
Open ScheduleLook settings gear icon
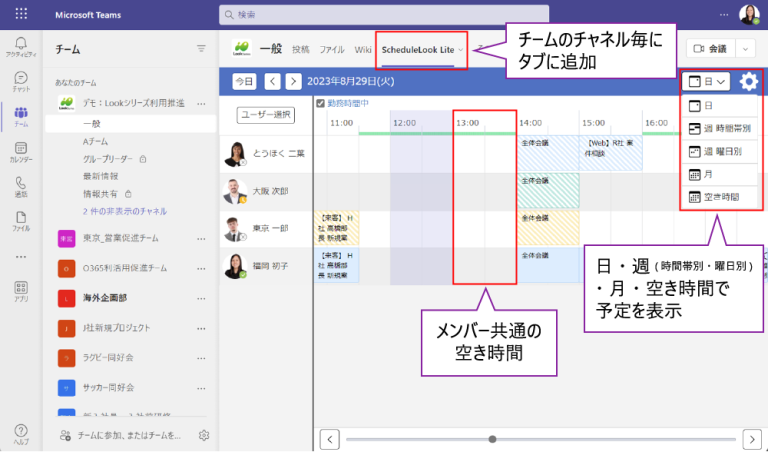(x=749, y=82)
